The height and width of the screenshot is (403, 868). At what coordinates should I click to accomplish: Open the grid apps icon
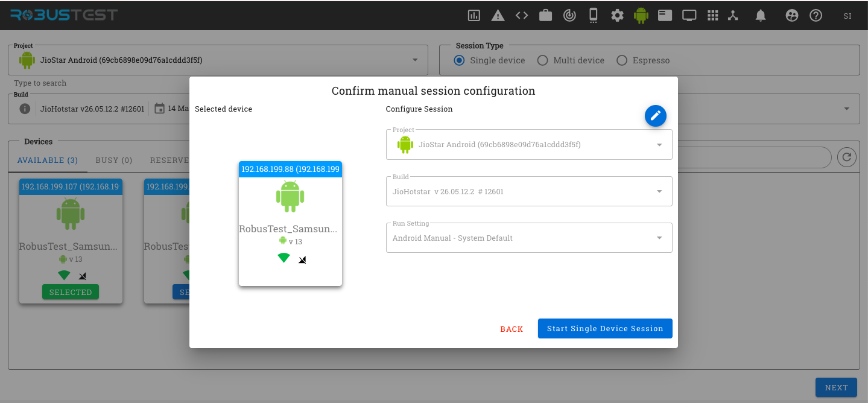tap(712, 16)
